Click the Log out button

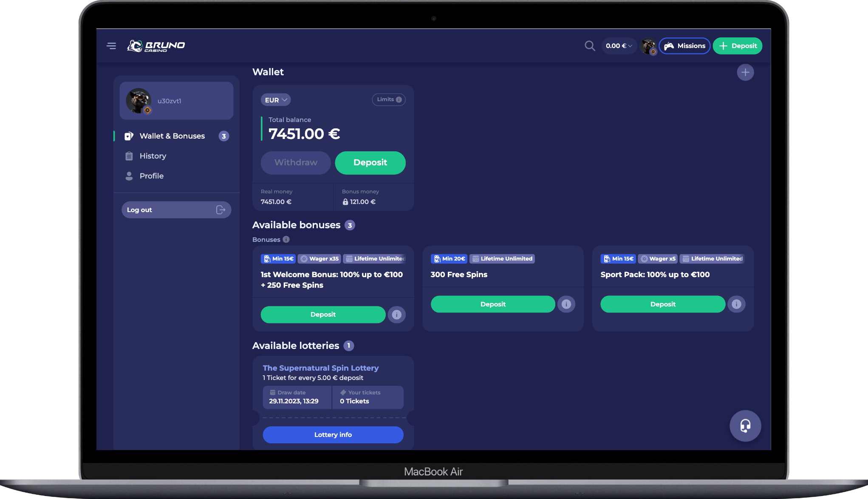coord(176,210)
